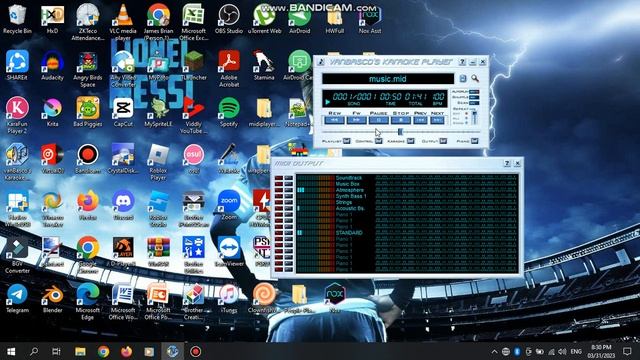The image size is (640, 360).
Task: Mute the Atmosphere channel red button
Action: pyautogui.click(x=279, y=190)
